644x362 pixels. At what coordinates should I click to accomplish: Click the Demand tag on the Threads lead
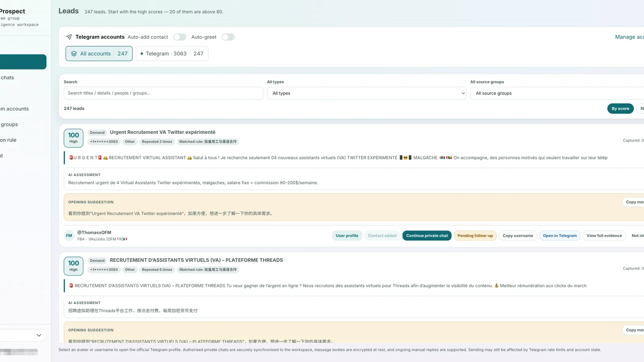(97, 260)
